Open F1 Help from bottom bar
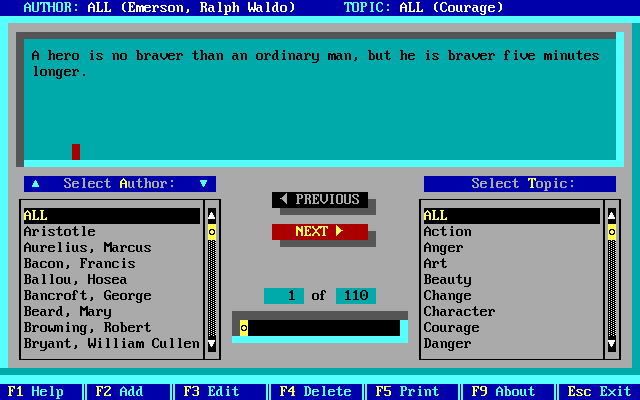The height and width of the screenshot is (400, 640). coord(39,392)
